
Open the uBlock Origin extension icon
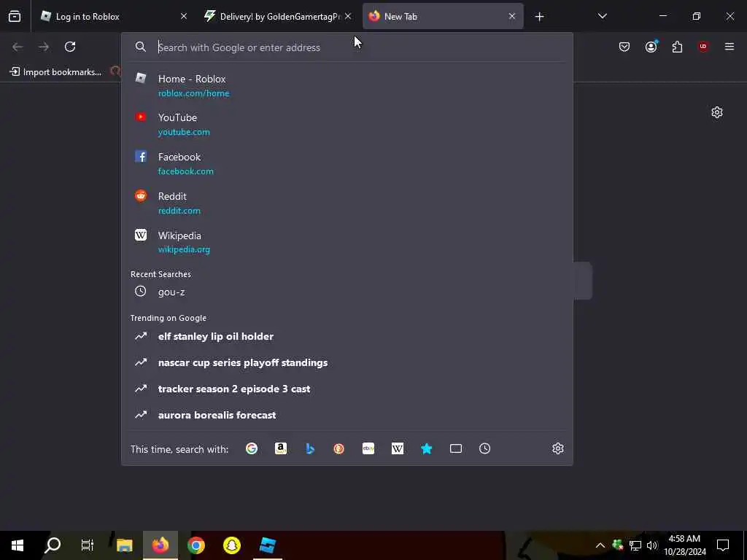coord(703,47)
